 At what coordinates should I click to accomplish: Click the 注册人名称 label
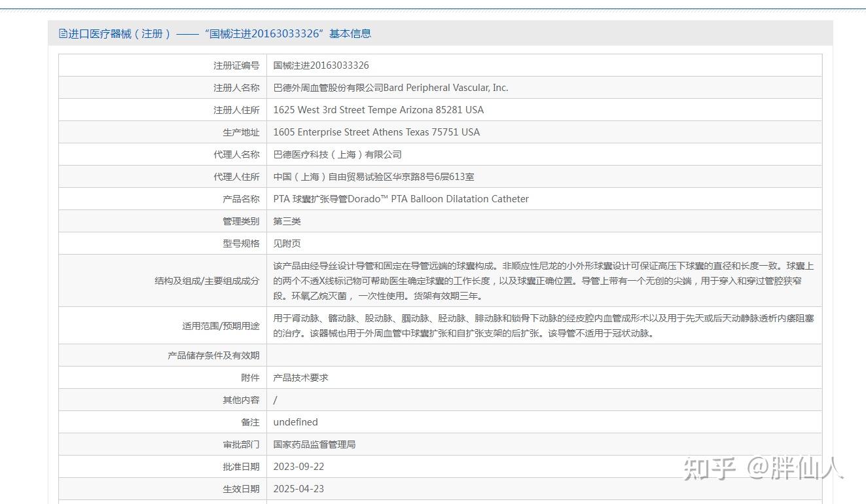(236, 88)
